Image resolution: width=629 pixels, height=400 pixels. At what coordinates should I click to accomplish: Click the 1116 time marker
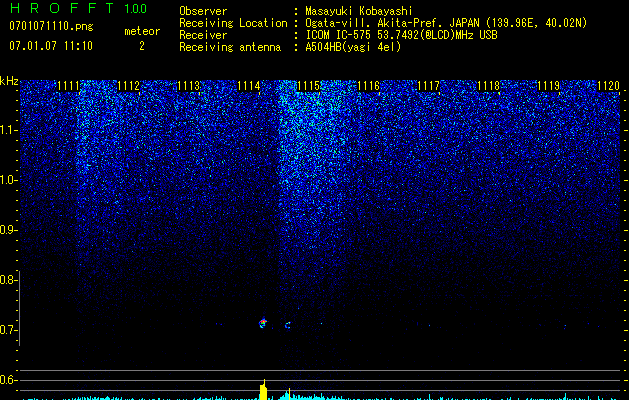368,86
